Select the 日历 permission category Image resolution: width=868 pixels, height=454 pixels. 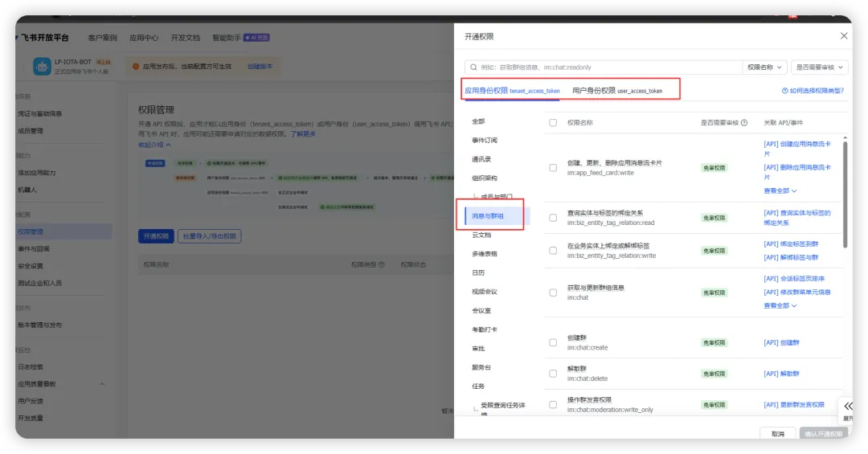(478, 272)
